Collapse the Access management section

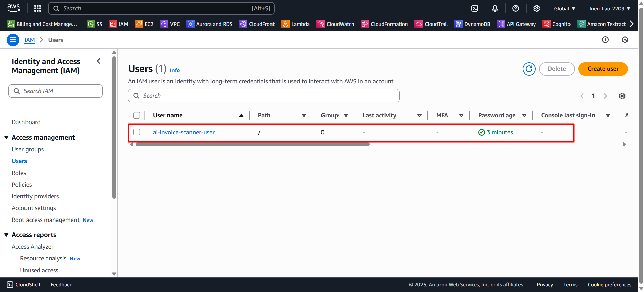coord(6,137)
